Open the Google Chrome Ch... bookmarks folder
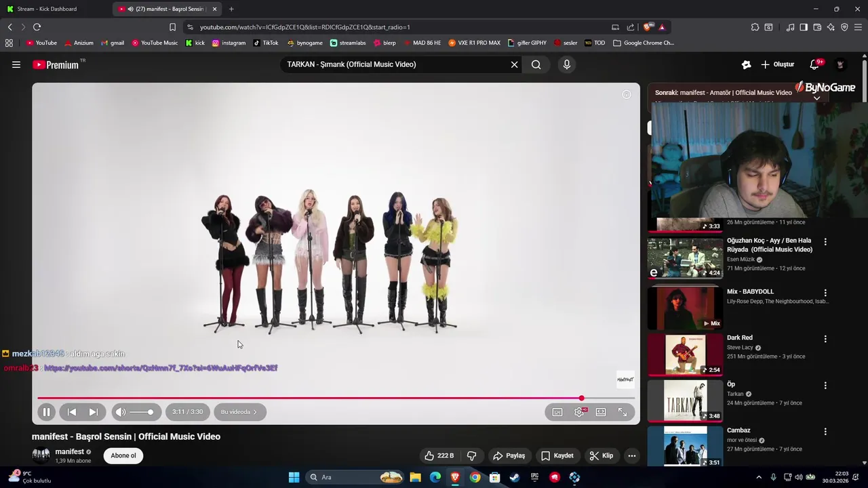868x488 pixels. coord(644,43)
